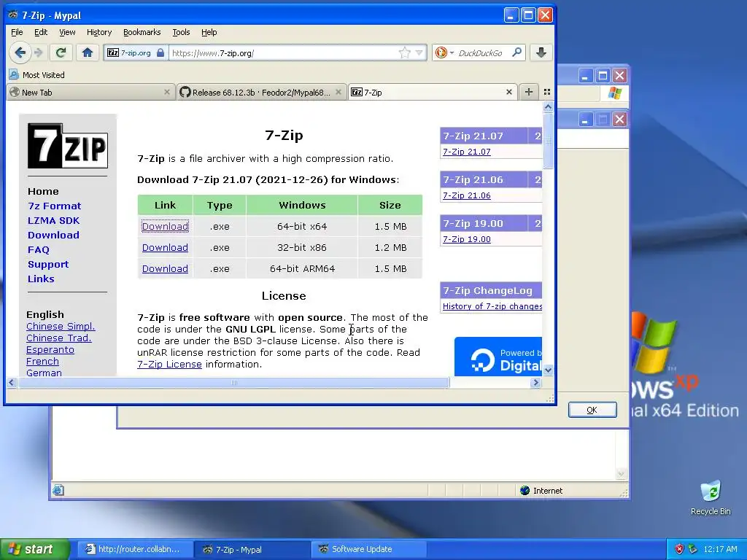747x560 pixels.
Task: Open History of 7-zip changes link
Action: point(492,306)
